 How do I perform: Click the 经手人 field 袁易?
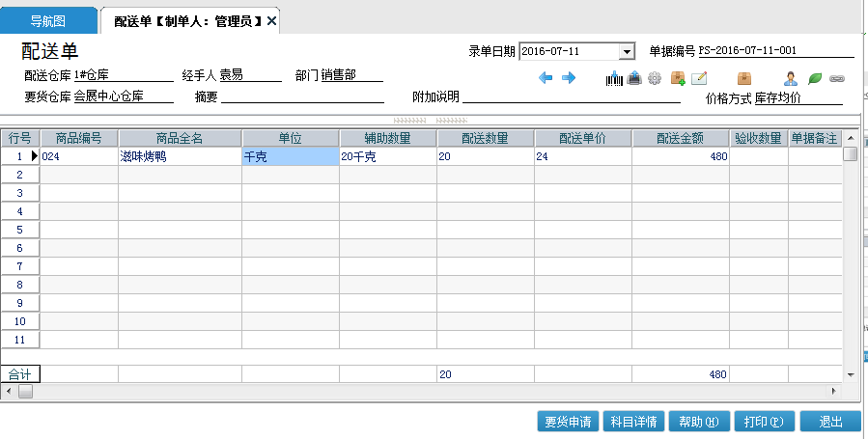pos(250,75)
